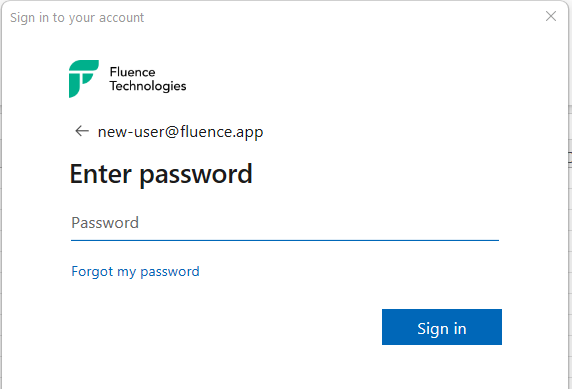Click the blue Sign in button
The height and width of the screenshot is (389, 572).
point(442,327)
